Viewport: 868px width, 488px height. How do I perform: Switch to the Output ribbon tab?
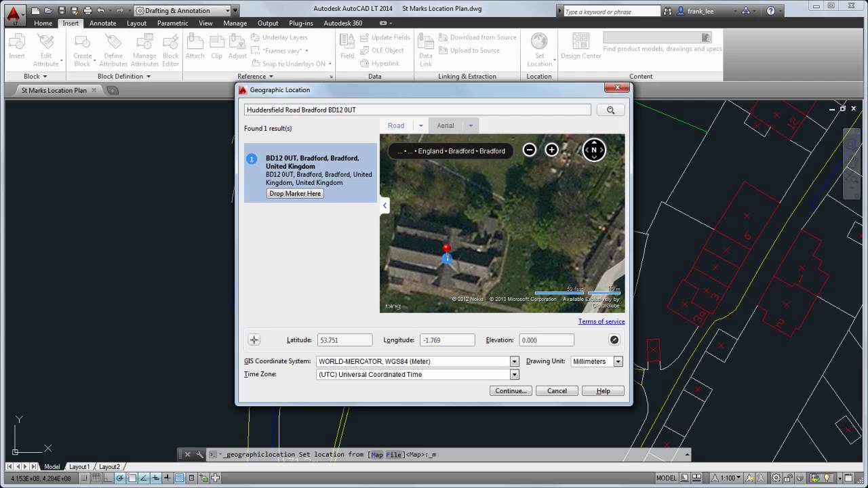point(267,23)
